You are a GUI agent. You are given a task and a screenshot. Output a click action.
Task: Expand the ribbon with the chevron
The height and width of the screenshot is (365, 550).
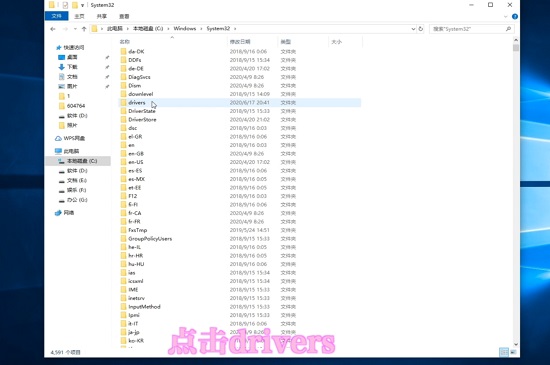pyautogui.click(x=505, y=16)
